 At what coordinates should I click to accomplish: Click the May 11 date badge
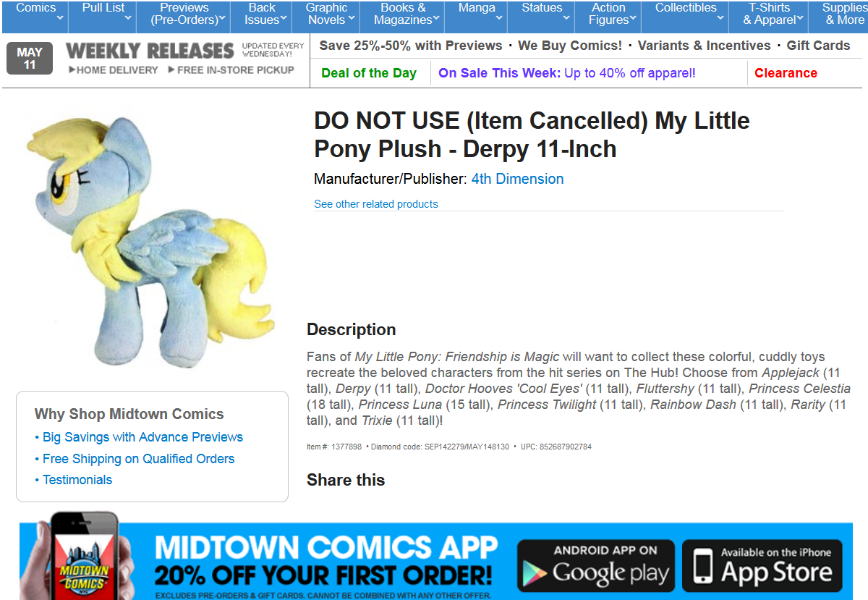point(30,59)
